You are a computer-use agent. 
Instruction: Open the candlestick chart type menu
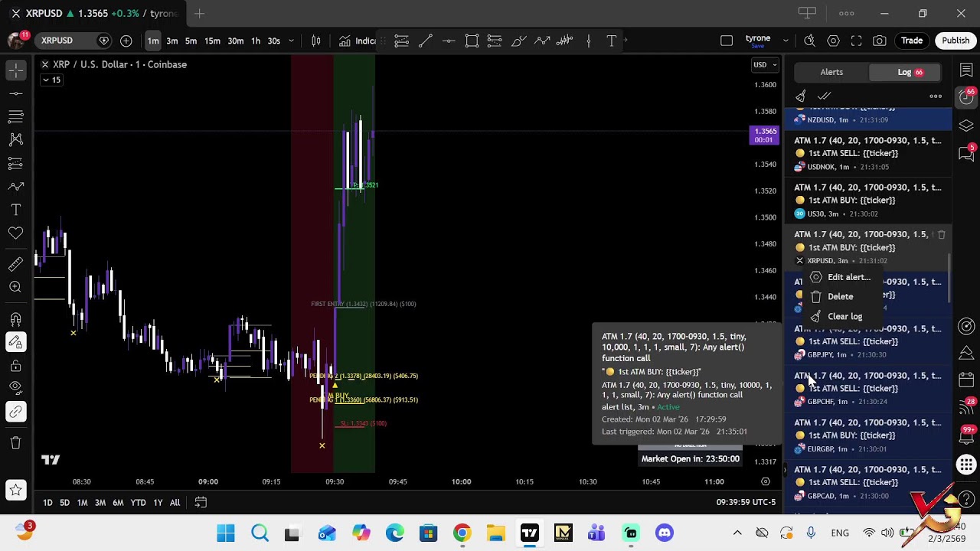point(315,41)
